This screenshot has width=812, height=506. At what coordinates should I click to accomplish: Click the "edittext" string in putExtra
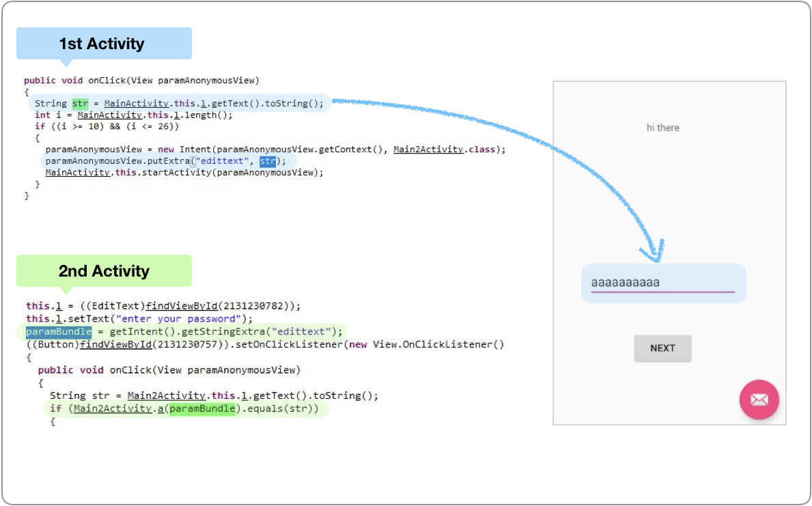223,161
